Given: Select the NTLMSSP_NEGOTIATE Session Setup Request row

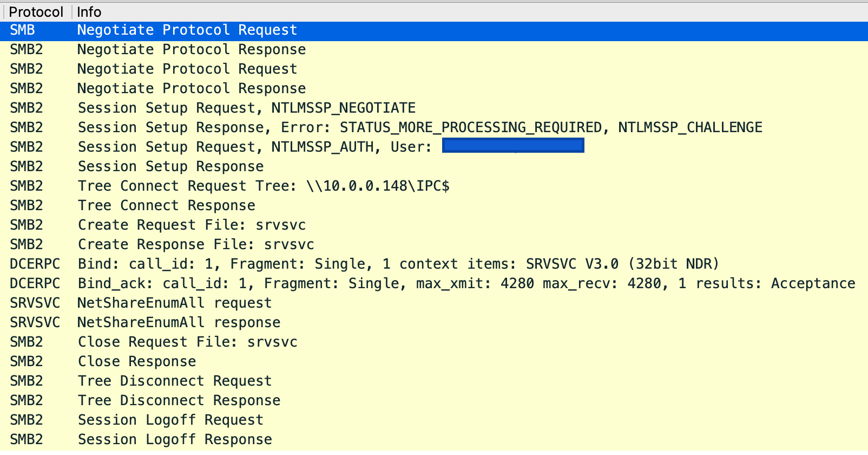Looking at the screenshot, I should [246, 108].
